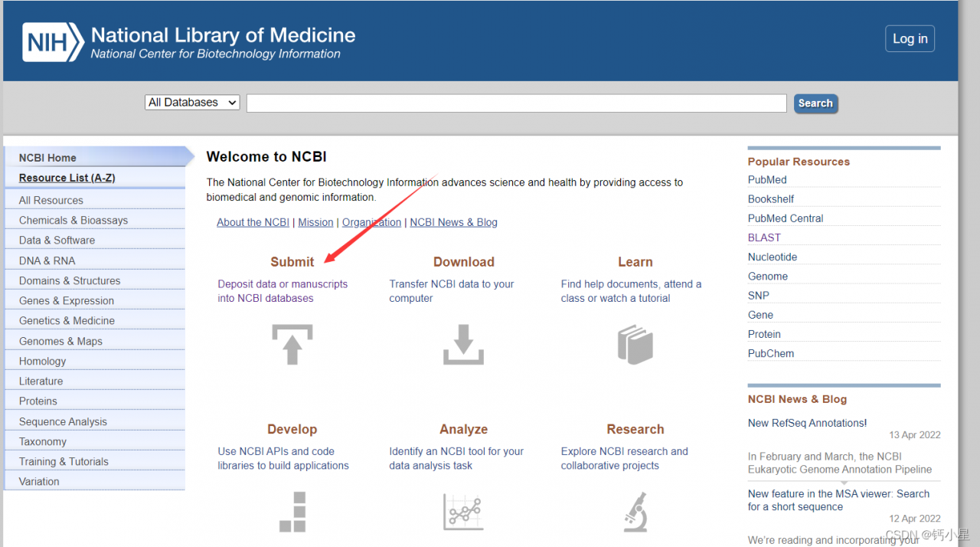Image resolution: width=980 pixels, height=547 pixels.
Task: Open PubChem resource link
Action: click(x=771, y=353)
